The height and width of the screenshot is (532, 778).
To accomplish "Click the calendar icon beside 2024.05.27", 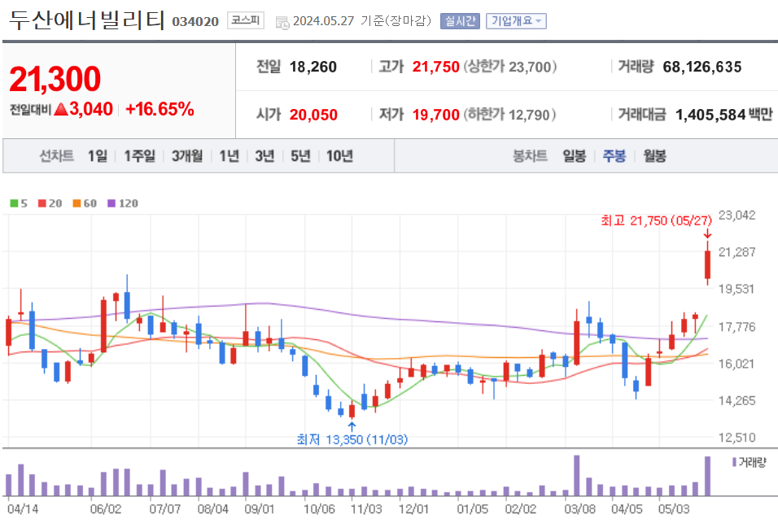I will 282,22.
